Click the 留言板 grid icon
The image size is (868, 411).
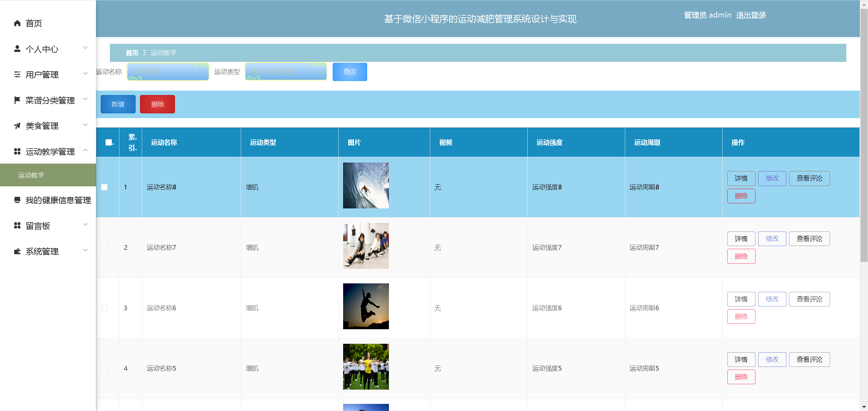coord(17,225)
